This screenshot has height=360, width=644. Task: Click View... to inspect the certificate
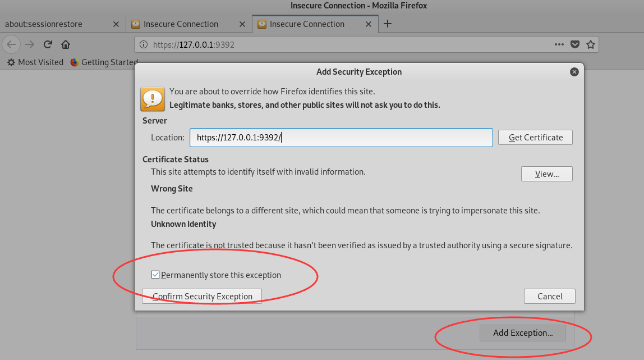click(546, 174)
